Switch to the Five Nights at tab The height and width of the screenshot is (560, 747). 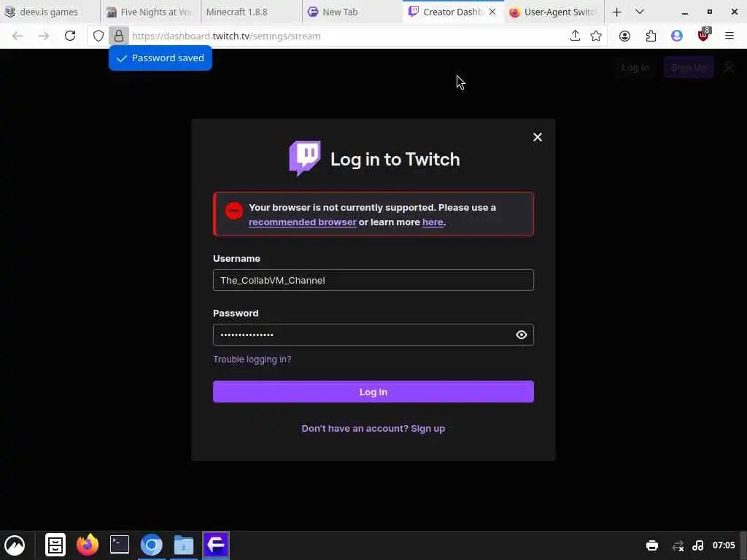click(x=151, y=12)
